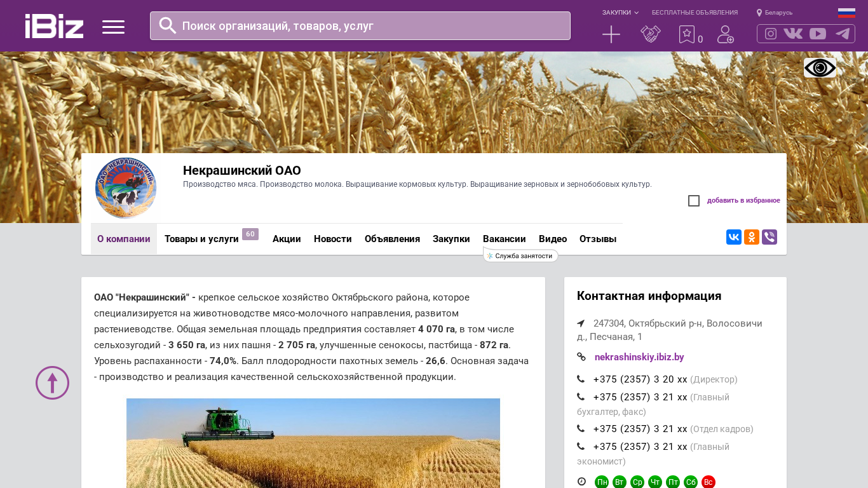Open the YouTube icon in header
This screenshot has width=868, height=488.
click(x=818, y=34)
